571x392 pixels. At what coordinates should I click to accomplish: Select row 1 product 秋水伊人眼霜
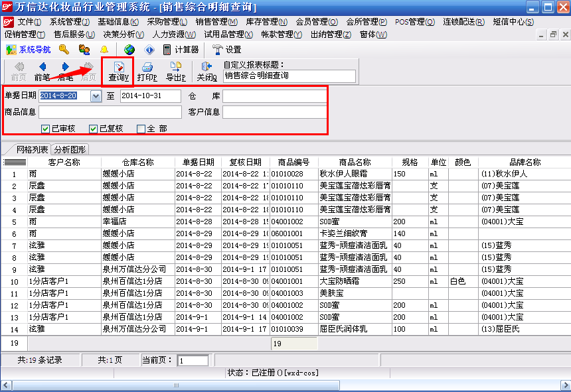(x=355, y=174)
